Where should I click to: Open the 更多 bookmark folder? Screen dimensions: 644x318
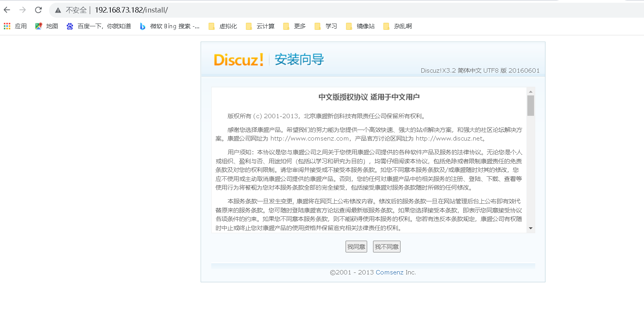(x=294, y=26)
